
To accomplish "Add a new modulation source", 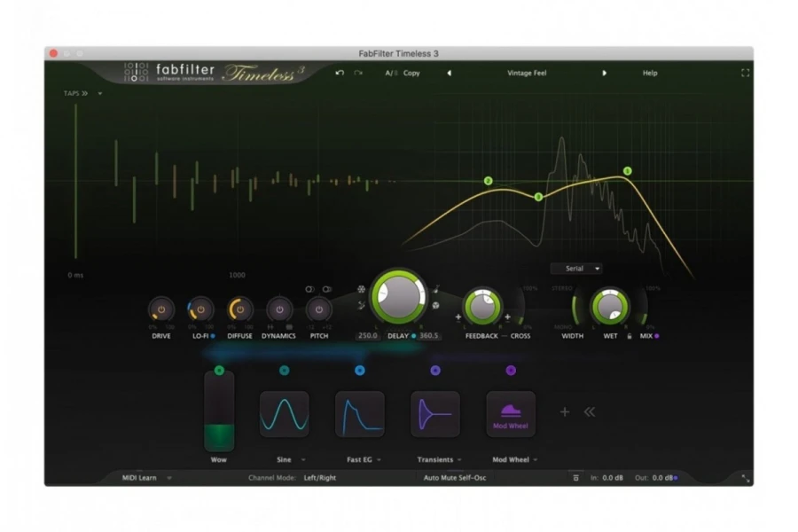I will 565,411.
